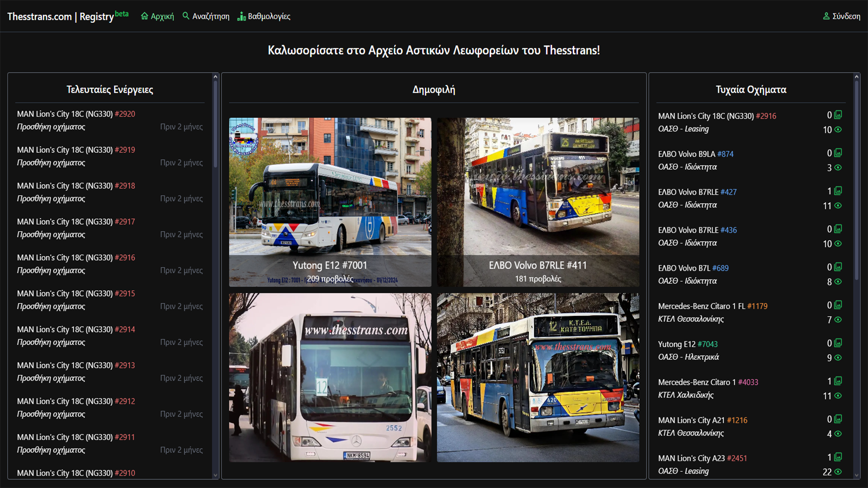Click scroll-up arrow of Τελευταίες Ενέργειες panel

(215, 77)
